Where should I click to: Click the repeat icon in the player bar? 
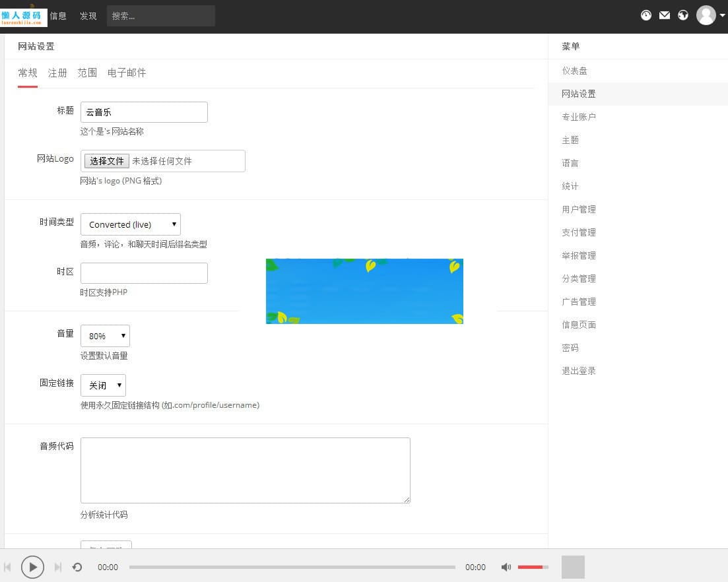(x=78, y=566)
